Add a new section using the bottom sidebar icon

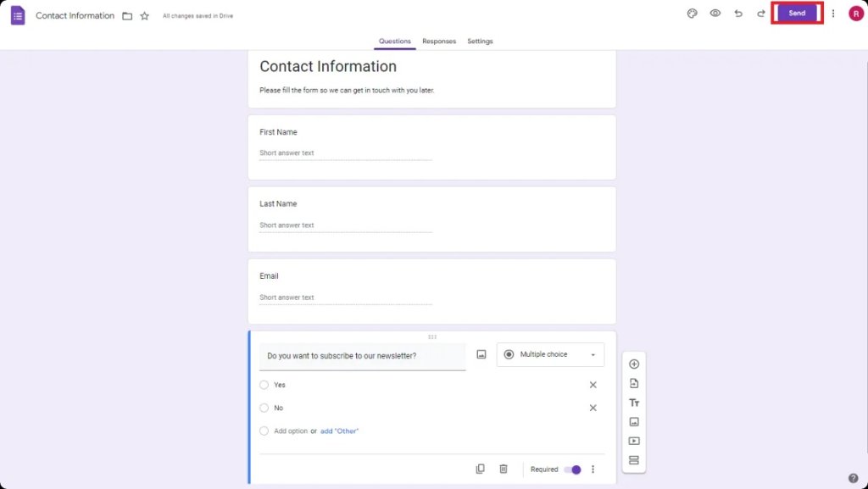[633, 460]
